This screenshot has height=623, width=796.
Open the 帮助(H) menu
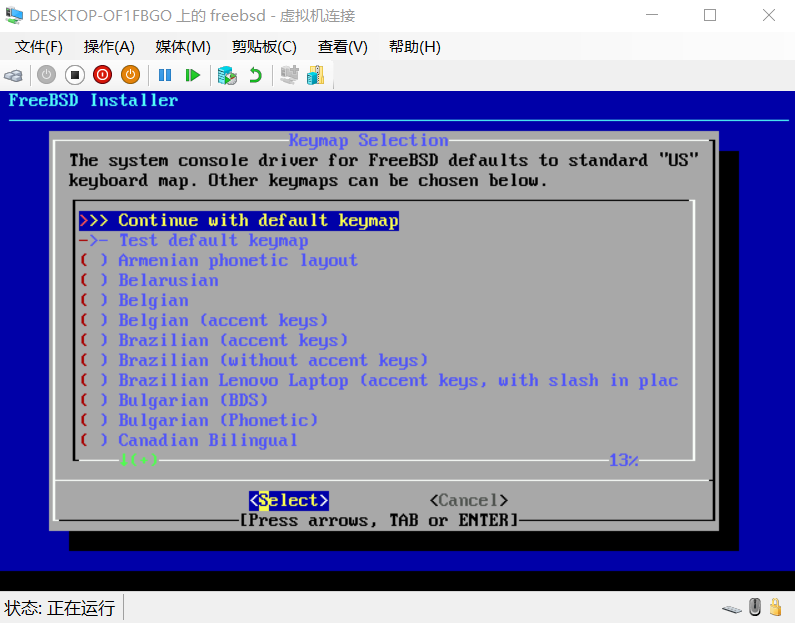pos(415,47)
